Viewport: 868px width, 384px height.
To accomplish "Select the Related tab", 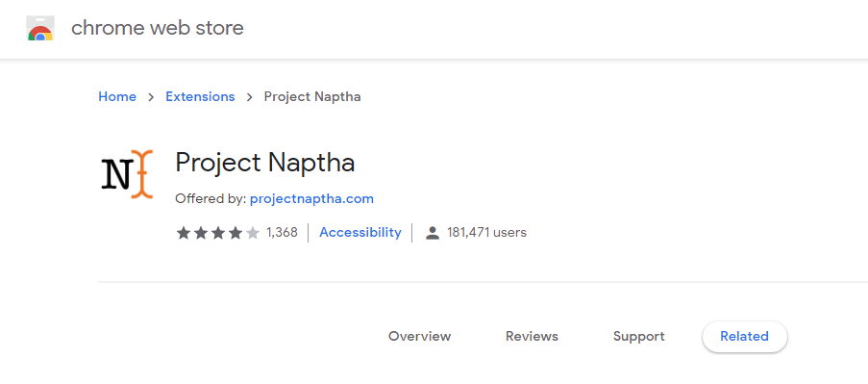I will tap(745, 336).
